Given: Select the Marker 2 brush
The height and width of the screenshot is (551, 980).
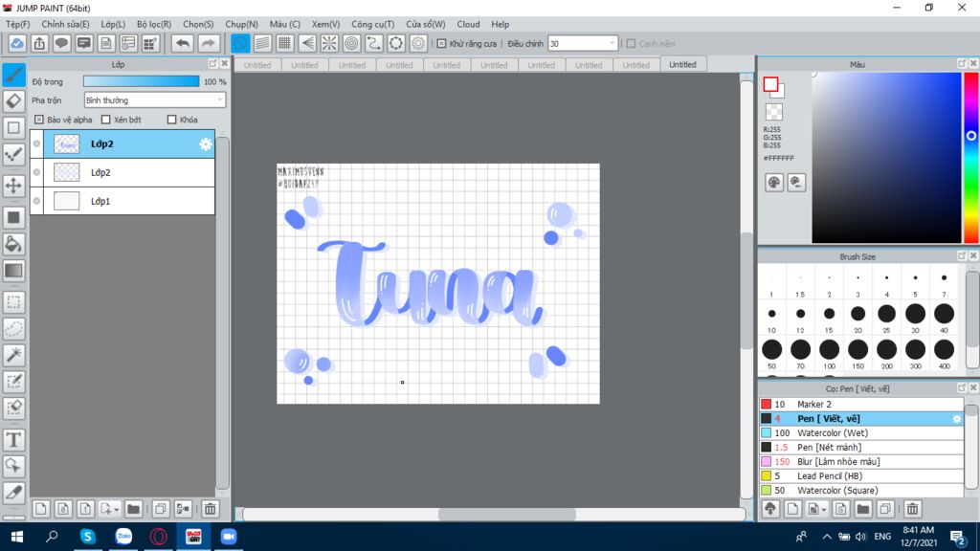Looking at the screenshot, I should click(x=861, y=405).
